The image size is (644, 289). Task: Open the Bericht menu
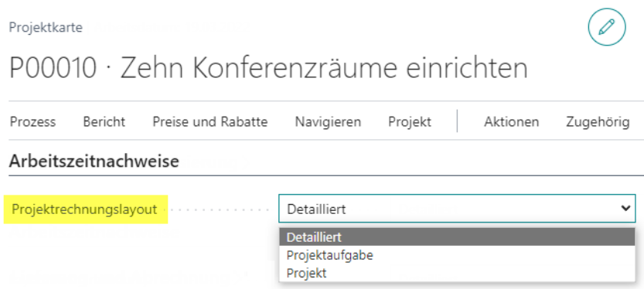click(x=104, y=122)
